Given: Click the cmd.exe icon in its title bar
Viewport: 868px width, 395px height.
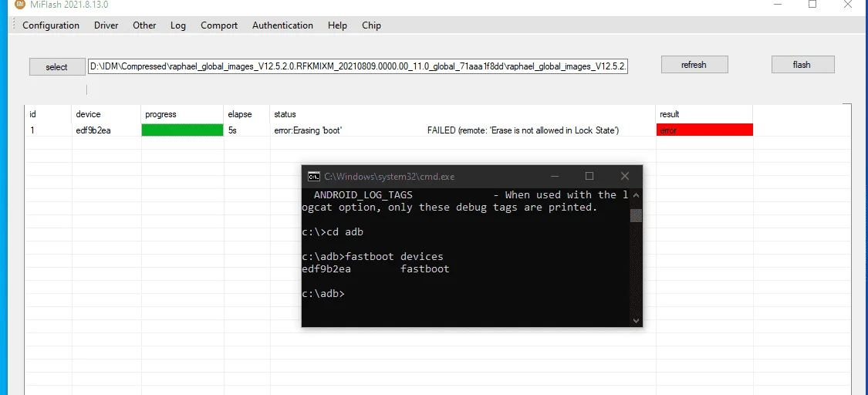Looking at the screenshot, I should 314,177.
